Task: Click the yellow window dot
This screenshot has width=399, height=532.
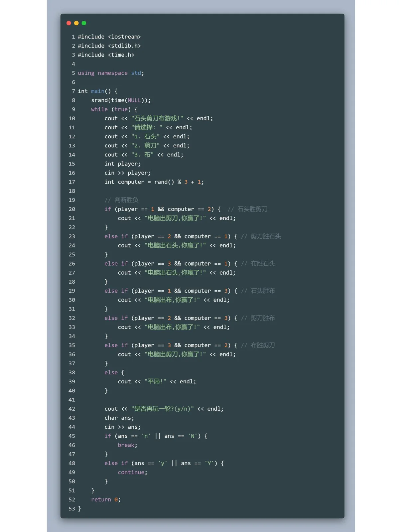Action: [x=76, y=23]
